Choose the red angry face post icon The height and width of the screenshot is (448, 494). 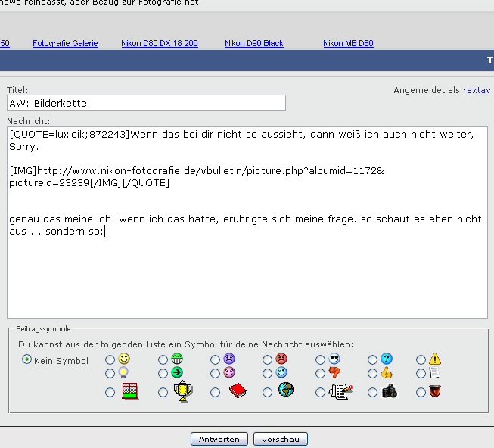281,359
